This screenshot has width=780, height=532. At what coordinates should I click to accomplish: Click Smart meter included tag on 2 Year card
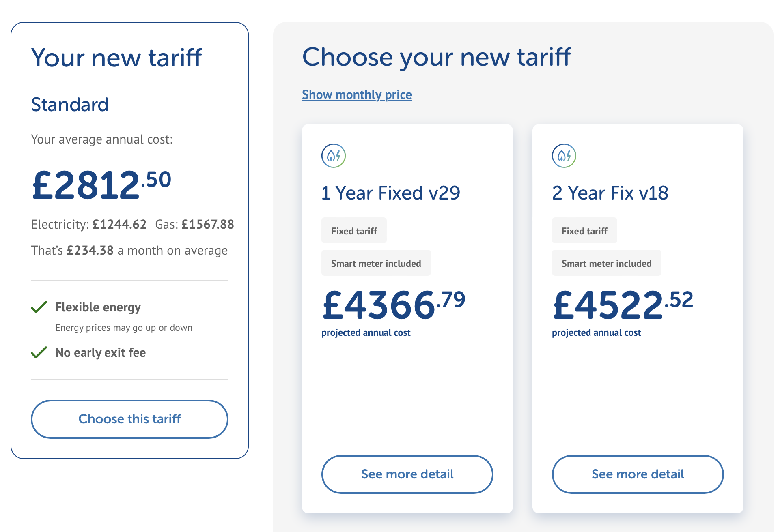[x=606, y=263]
